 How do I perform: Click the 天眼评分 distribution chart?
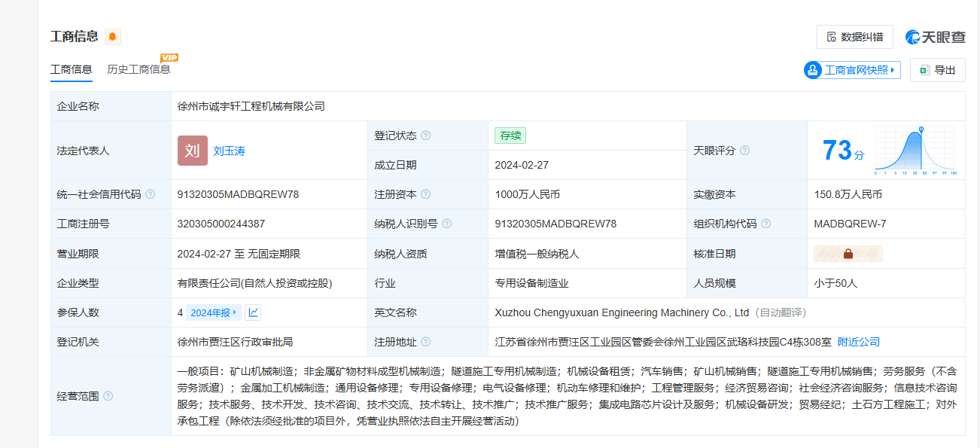[x=915, y=151]
